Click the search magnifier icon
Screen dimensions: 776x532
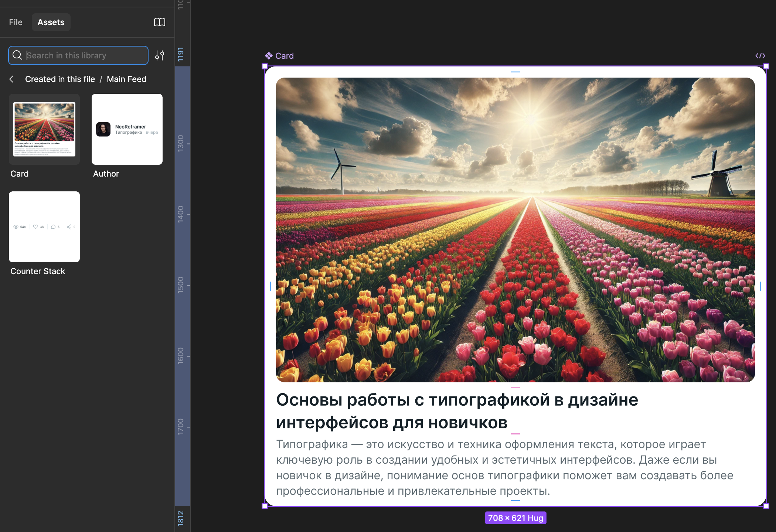coord(17,55)
